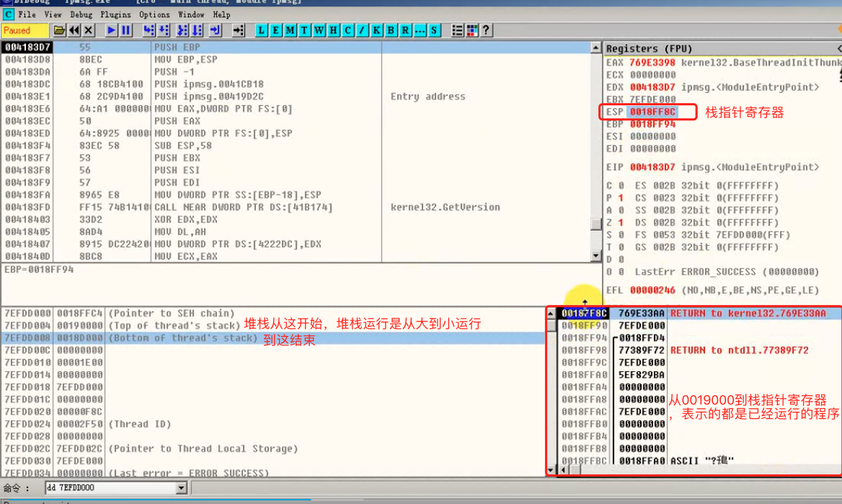Click the EBP register value 0018FF94

[652, 124]
